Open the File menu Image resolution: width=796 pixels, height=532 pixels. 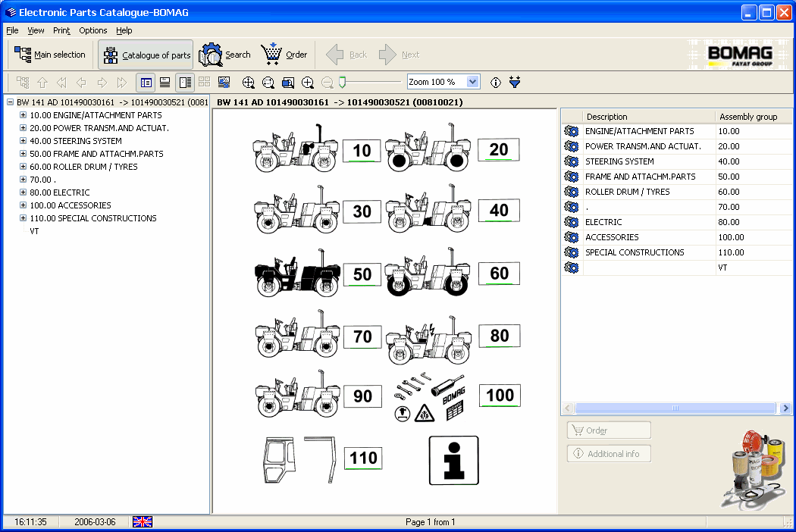(12, 30)
